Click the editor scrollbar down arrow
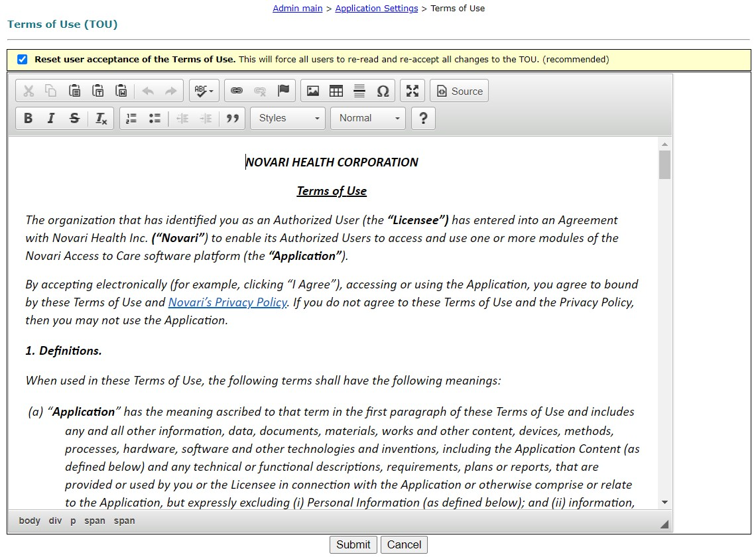Viewport: 756px width, 559px height. [665, 502]
